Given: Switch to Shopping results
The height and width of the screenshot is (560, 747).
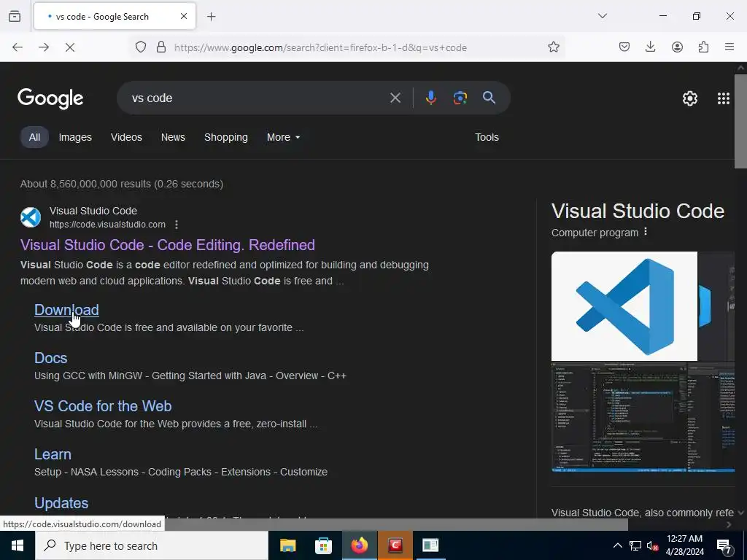Looking at the screenshot, I should [x=226, y=137].
